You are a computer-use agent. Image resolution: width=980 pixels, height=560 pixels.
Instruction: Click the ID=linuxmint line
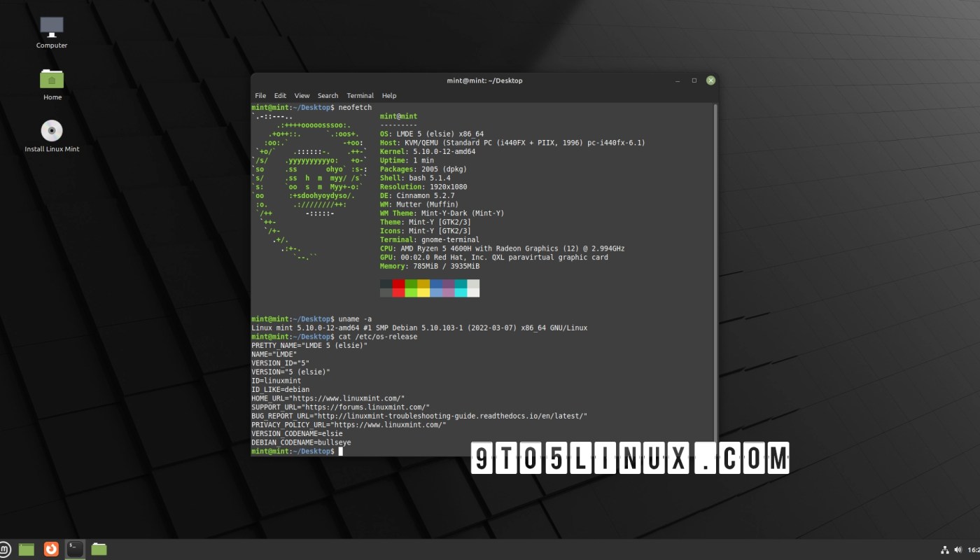pos(276,381)
